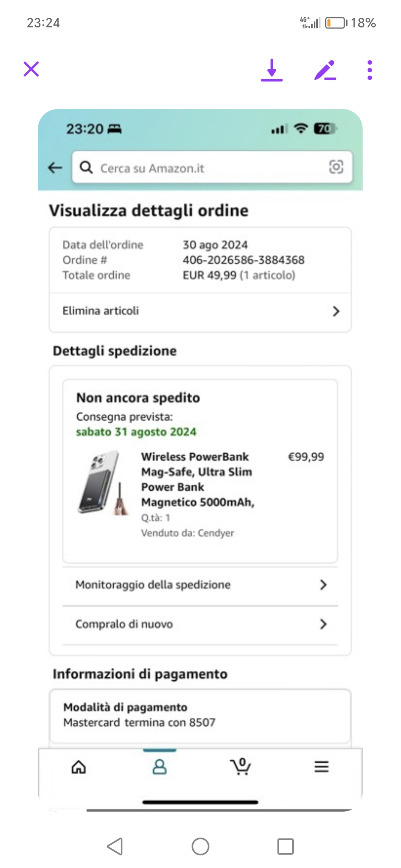Close the image viewer with X
Image resolution: width=401 pixels, height=868 pixels.
click(x=31, y=69)
